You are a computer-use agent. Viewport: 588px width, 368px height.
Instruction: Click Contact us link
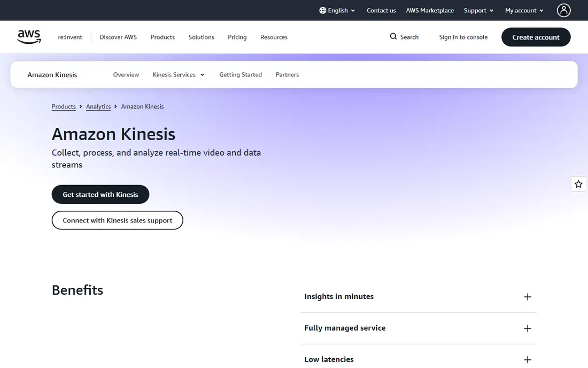pyautogui.click(x=381, y=11)
